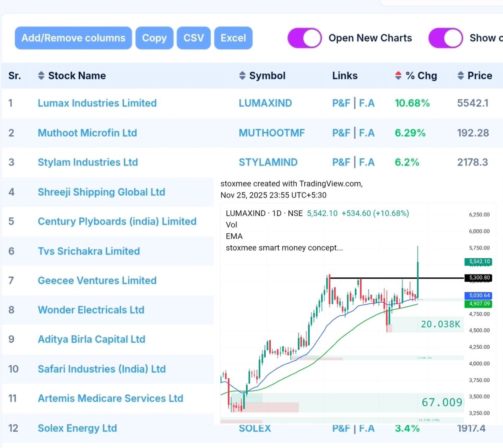
Task: Click the Vol indicator label on chart
Action: [231, 225]
